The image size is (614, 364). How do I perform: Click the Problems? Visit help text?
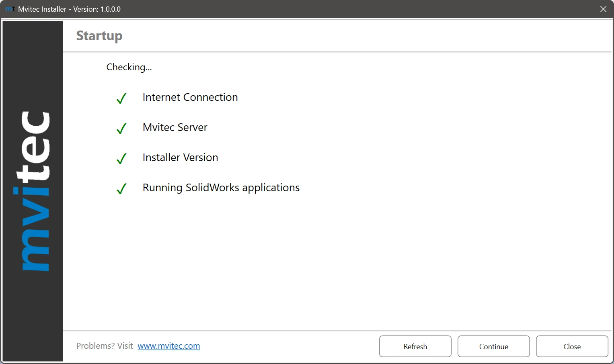[x=105, y=346]
